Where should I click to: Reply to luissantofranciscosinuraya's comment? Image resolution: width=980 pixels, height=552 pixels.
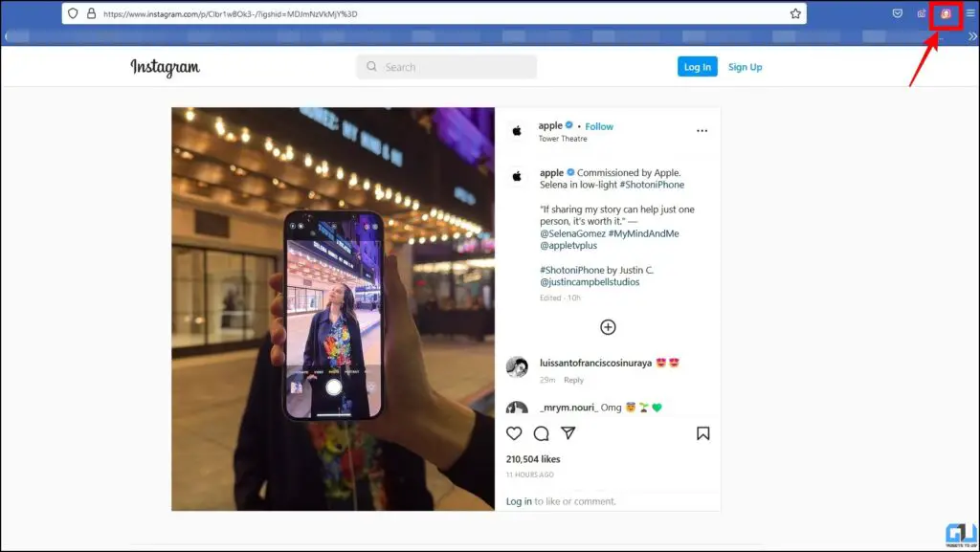click(x=573, y=380)
